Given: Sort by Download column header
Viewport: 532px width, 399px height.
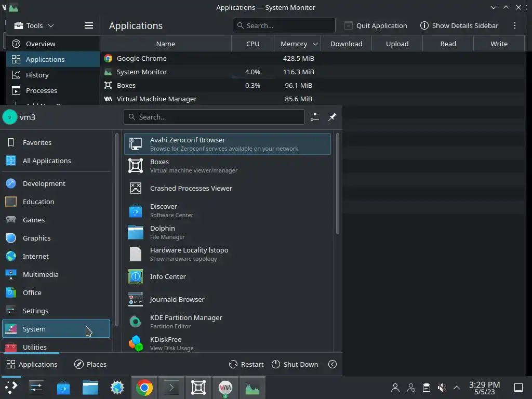Looking at the screenshot, I should pyautogui.click(x=347, y=44).
